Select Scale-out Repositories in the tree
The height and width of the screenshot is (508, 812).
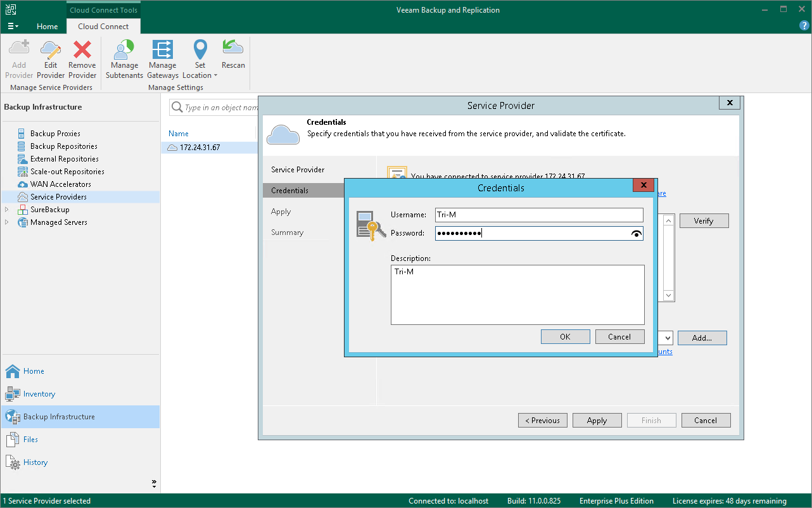pos(67,172)
